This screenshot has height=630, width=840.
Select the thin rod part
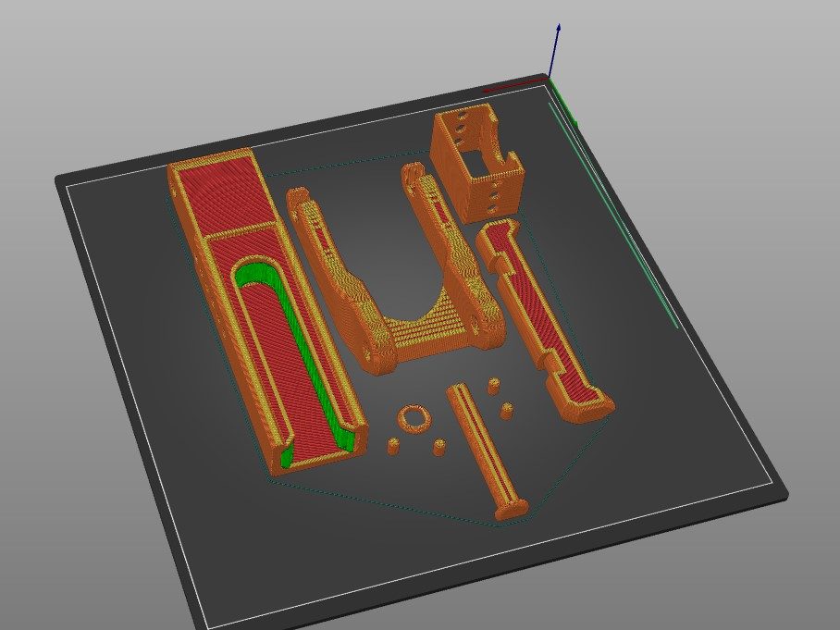(487, 450)
